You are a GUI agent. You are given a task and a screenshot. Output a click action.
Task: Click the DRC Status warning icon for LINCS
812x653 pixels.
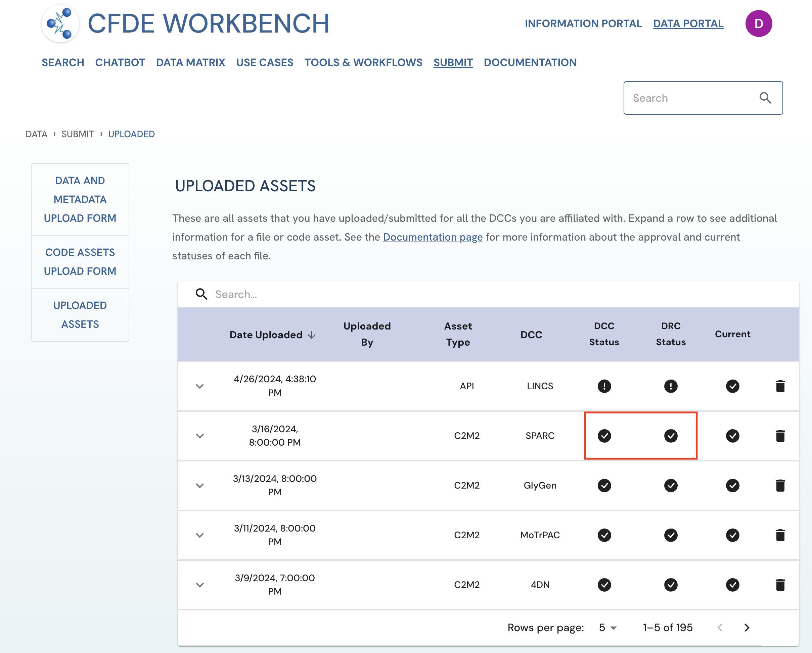click(x=670, y=386)
